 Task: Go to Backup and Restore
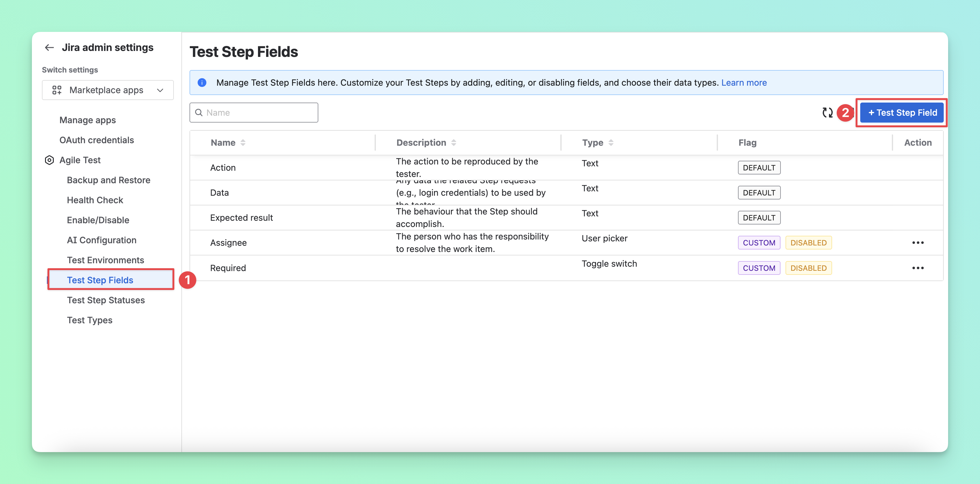tap(109, 180)
